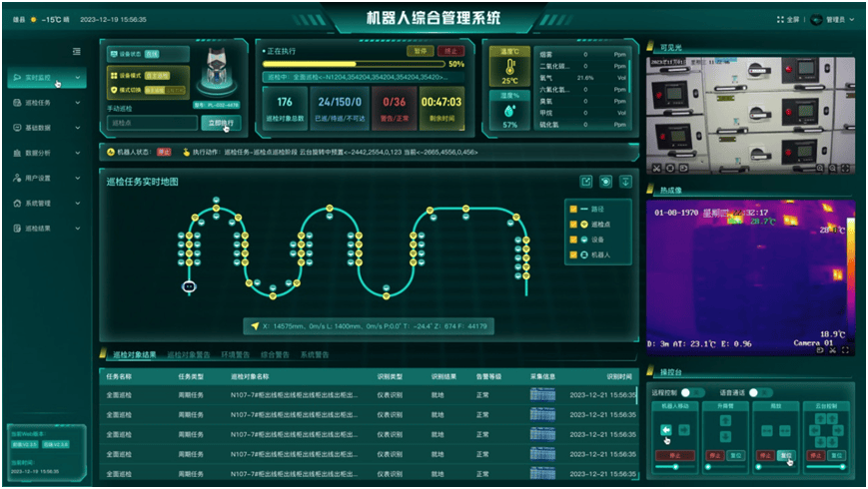
Task: Switch to the 系统警告 tab
Action: 315,355
